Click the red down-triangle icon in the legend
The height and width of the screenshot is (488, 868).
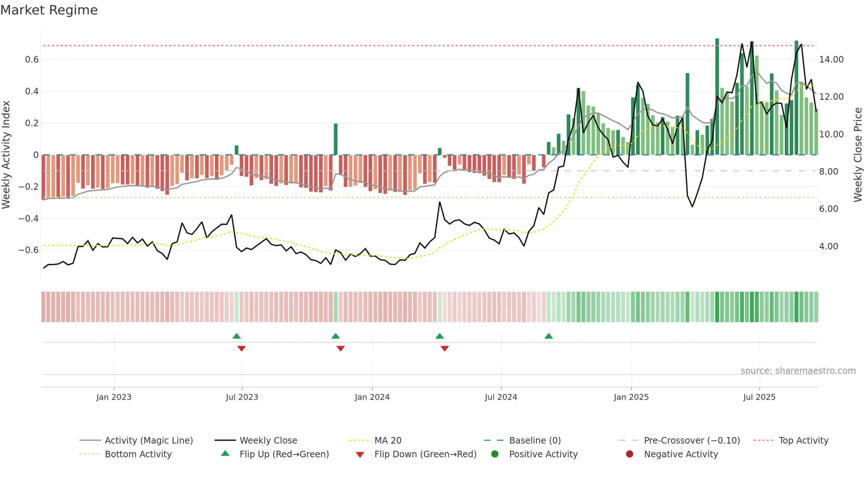point(360,455)
